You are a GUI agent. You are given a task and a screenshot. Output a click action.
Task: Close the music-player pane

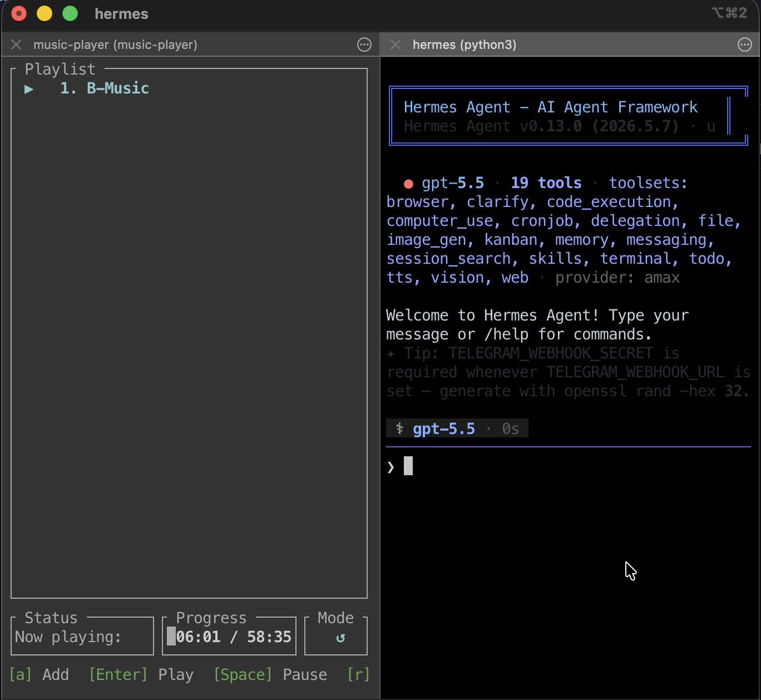[17, 45]
